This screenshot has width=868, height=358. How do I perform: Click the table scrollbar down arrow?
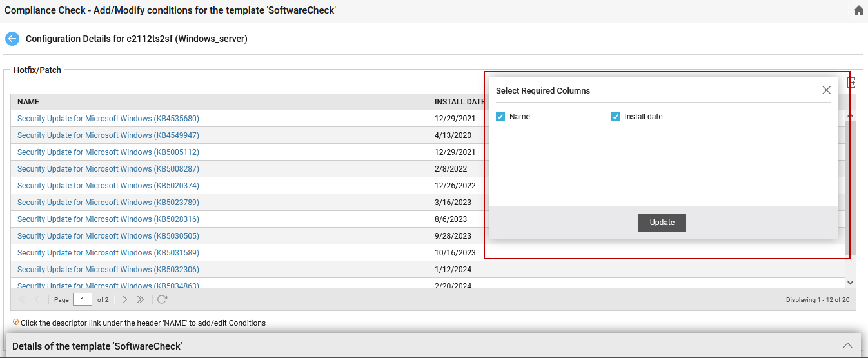(850, 283)
